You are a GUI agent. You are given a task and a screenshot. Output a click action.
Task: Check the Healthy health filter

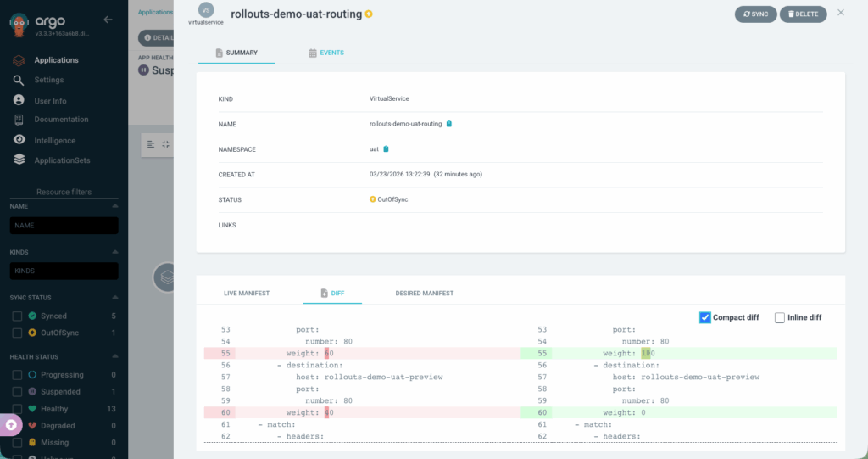17,409
